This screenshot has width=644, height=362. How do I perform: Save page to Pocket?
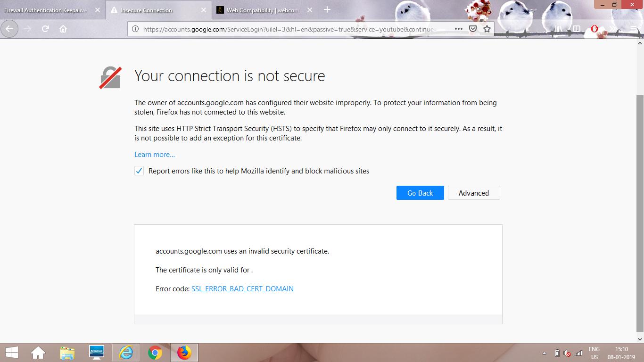point(472,29)
